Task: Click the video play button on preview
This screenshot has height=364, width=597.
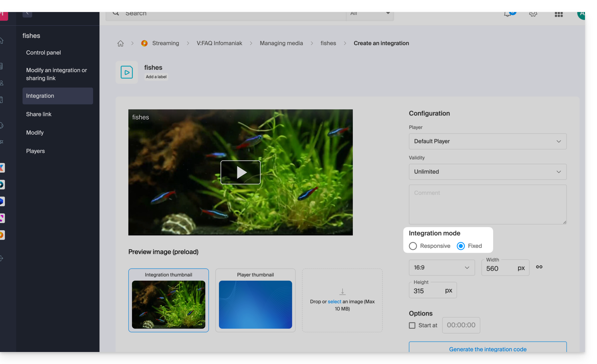Action: click(x=241, y=173)
